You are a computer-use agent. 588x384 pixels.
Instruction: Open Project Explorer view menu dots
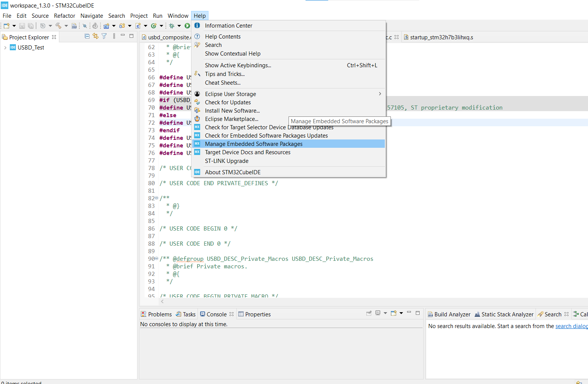[114, 36]
